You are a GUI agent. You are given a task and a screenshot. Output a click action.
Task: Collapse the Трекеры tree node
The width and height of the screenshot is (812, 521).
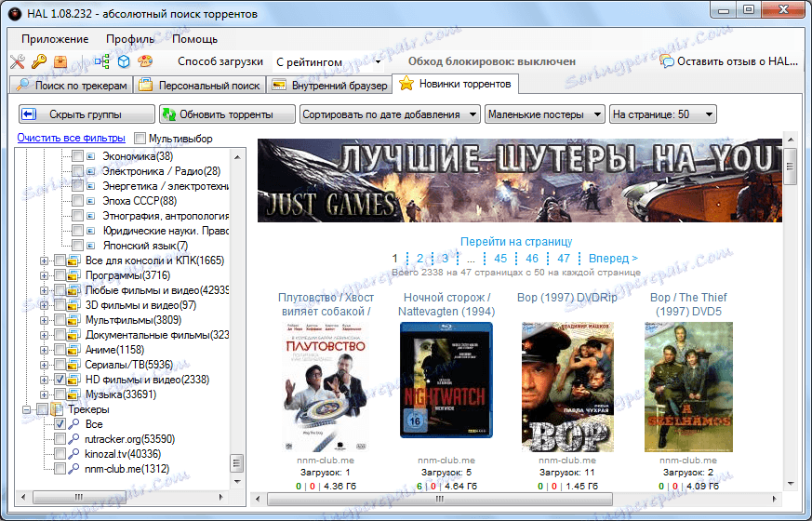pos(27,409)
